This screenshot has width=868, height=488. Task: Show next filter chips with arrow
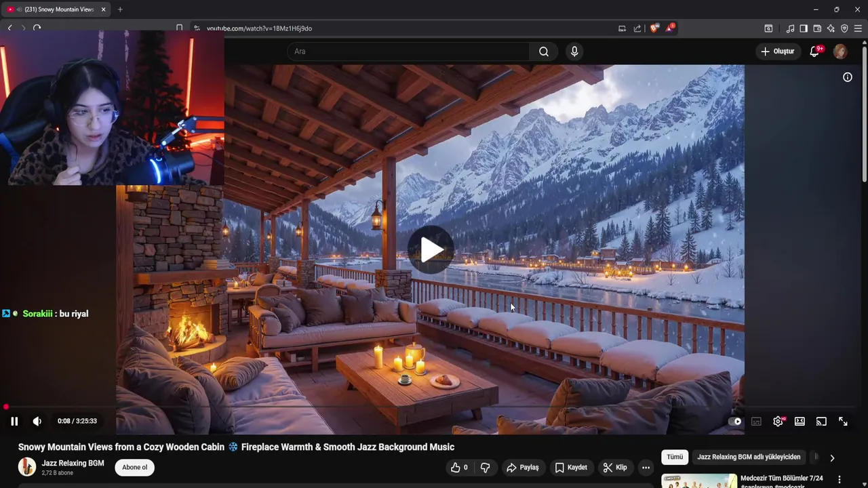pos(832,457)
